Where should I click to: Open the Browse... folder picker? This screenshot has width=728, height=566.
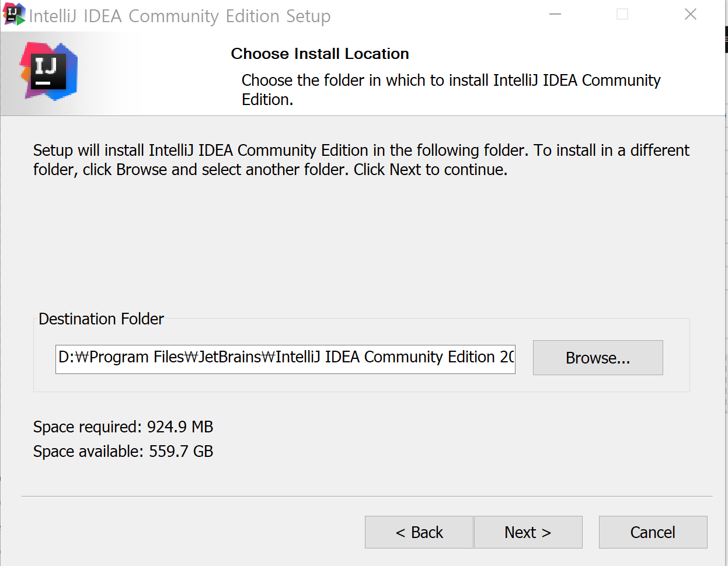tap(597, 358)
